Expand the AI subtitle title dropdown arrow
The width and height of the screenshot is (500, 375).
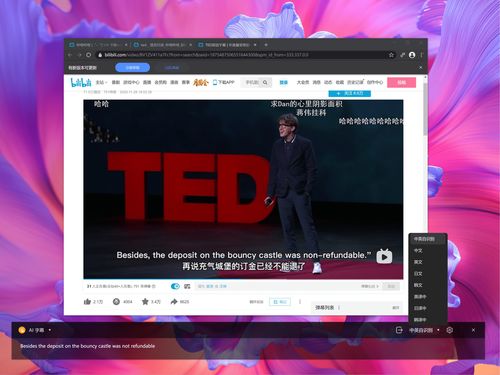point(50,330)
